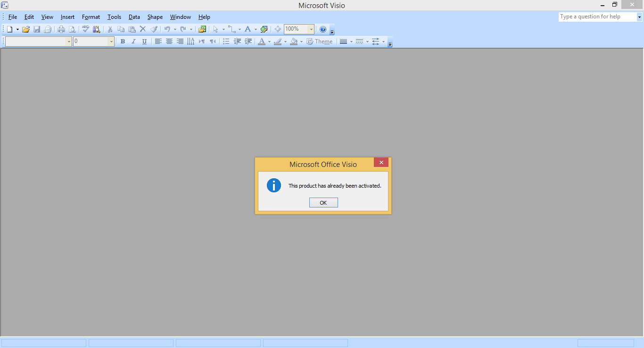Viewport: 644px width, 348px height.
Task: Expand the Redo history dropdown arrow
Action: (191, 29)
